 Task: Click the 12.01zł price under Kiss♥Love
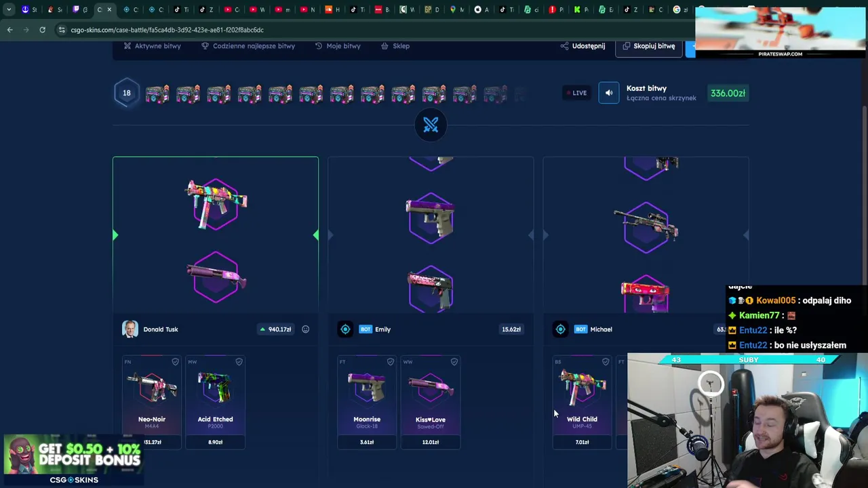431,442
